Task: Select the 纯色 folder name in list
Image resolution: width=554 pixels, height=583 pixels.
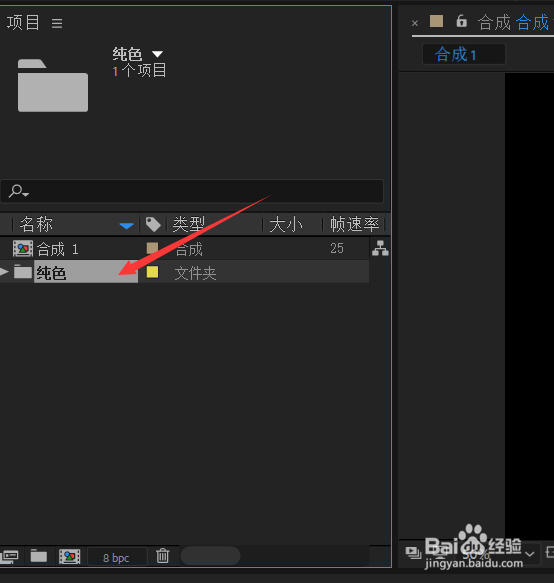Action: pos(52,273)
